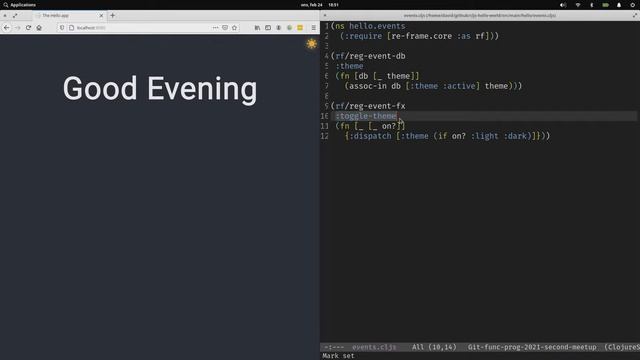Image resolution: width=640 pixels, height=360 pixels.
Task: Open the browser home page
Action: [x=39, y=28]
